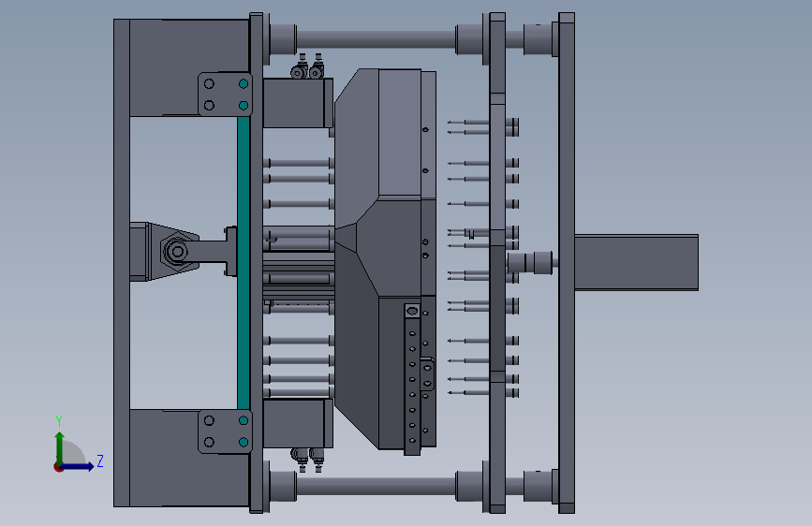Click the red origin ball of the triad
Screen dimensions: 812x526
(x=58, y=467)
